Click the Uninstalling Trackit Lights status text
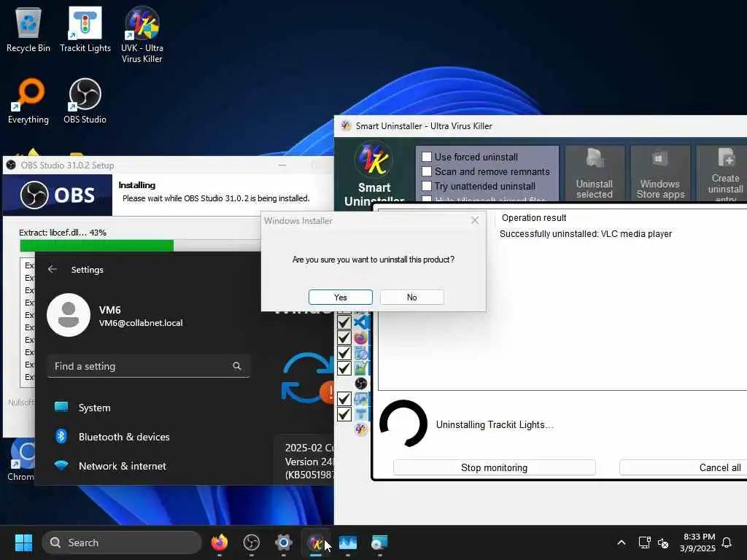Viewport: 747px width, 560px height. [x=495, y=425]
